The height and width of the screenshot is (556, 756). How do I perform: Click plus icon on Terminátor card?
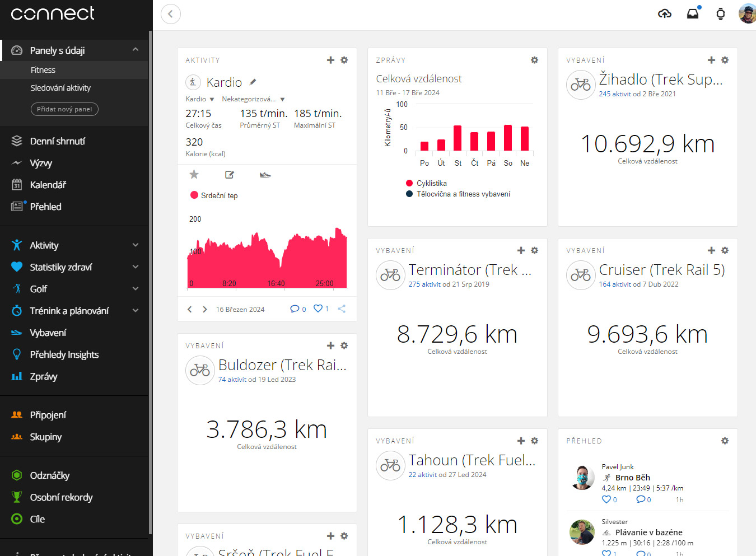point(521,250)
